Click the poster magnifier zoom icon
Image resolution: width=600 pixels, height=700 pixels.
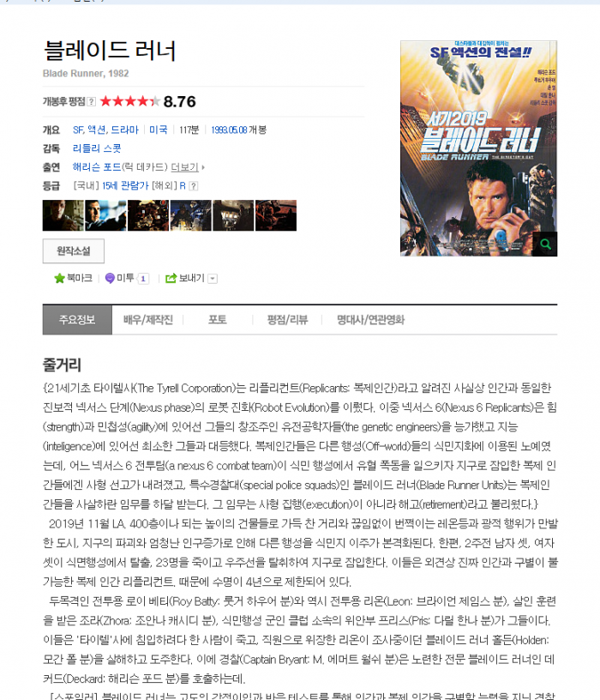pyautogui.click(x=545, y=244)
